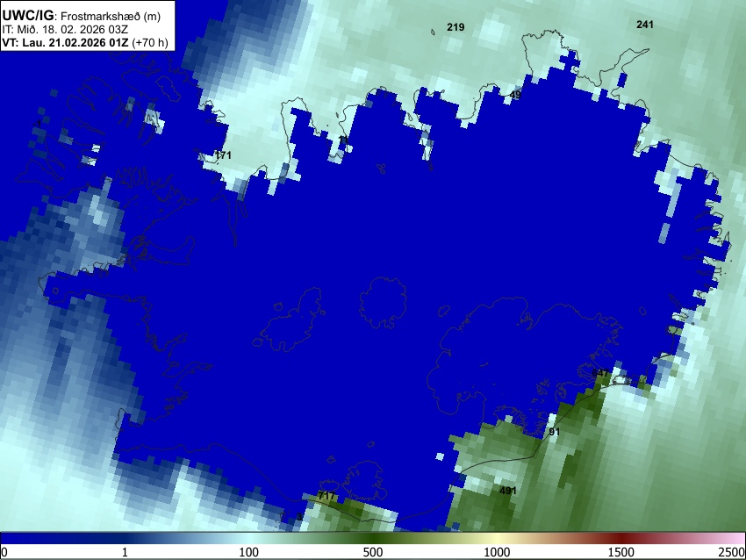Click the colorbar tick label '500'
The height and width of the screenshot is (560, 746).
click(x=372, y=552)
